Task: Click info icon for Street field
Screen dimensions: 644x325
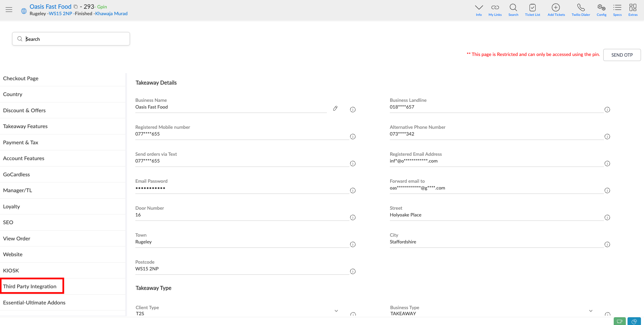Action: (x=607, y=217)
